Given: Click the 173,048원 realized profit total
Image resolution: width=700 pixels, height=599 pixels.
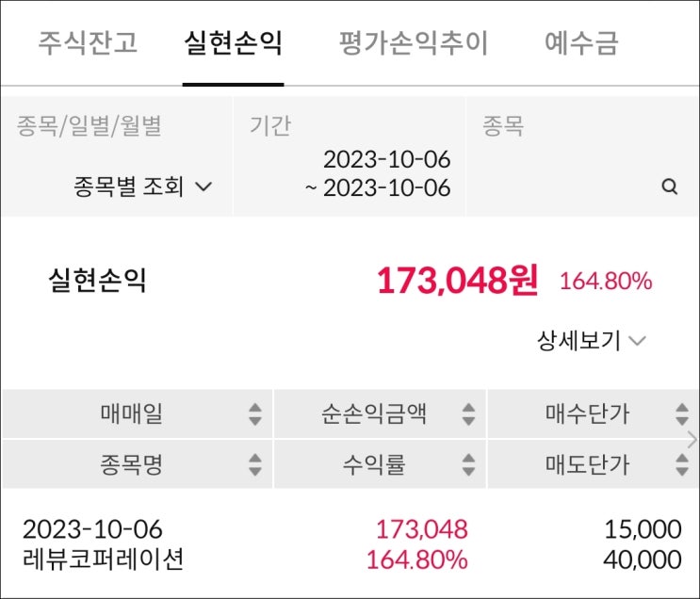Looking at the screenshot, I should tap(457, 281).
